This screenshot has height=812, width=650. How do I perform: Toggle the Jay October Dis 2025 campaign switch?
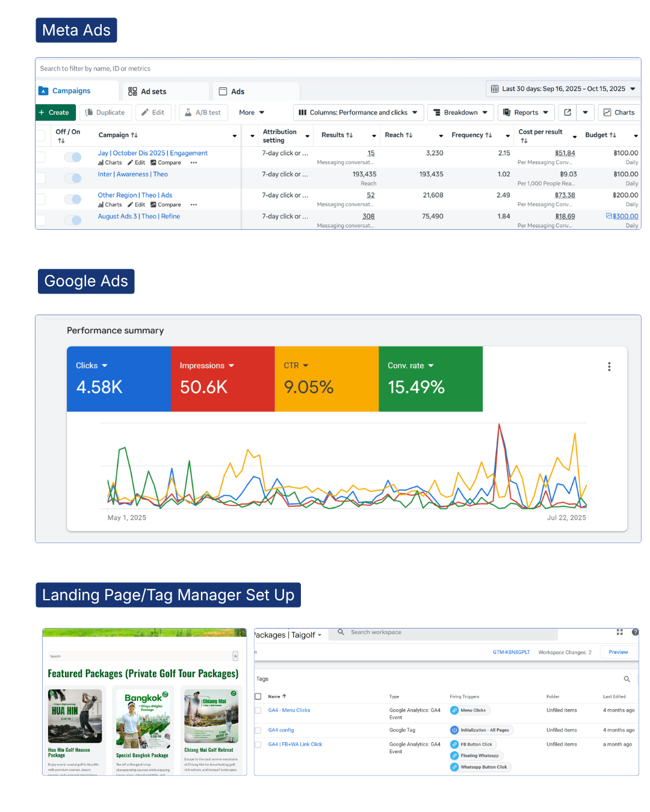pyautogui.click(x=73, y=157)
